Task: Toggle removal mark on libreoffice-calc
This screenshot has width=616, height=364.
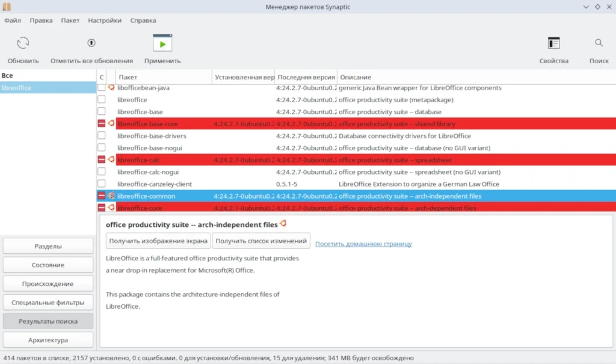Action: click(x=101, y=159)
